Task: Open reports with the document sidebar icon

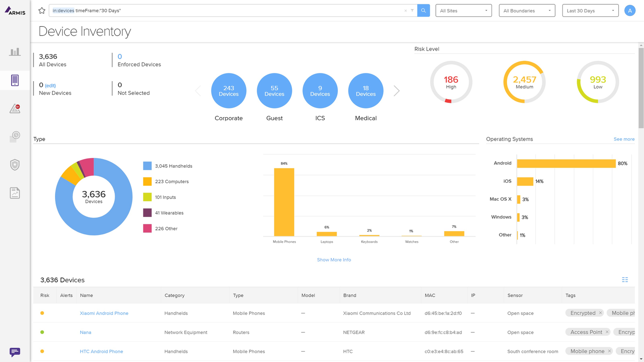Action: point(15,193)
